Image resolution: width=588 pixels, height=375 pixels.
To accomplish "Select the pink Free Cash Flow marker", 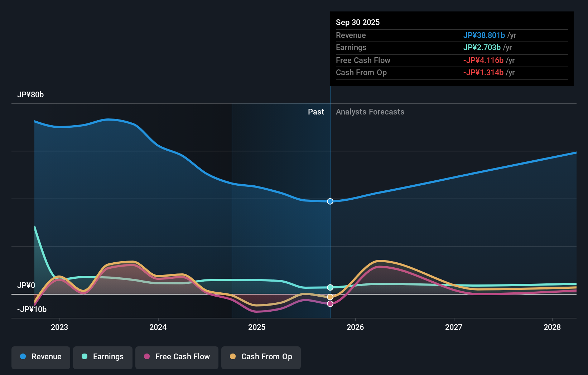I will click(330, 303).
